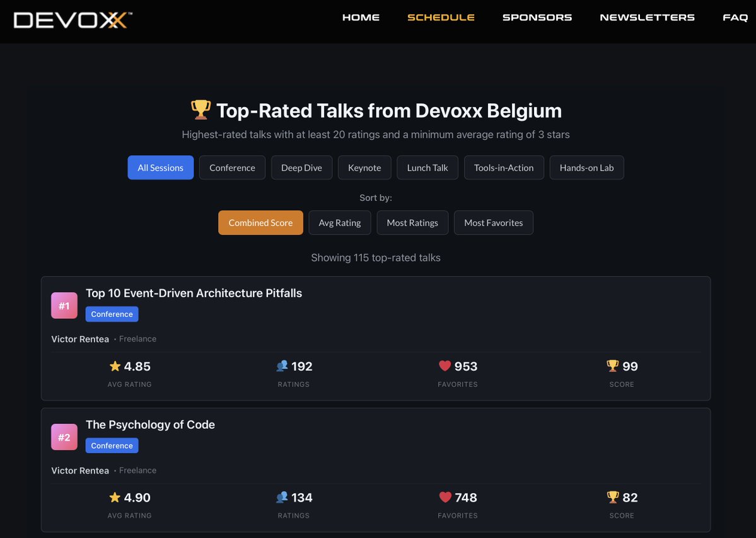Go to the Sponsors page
The image size is (756, 538).
tap(537, 18)
